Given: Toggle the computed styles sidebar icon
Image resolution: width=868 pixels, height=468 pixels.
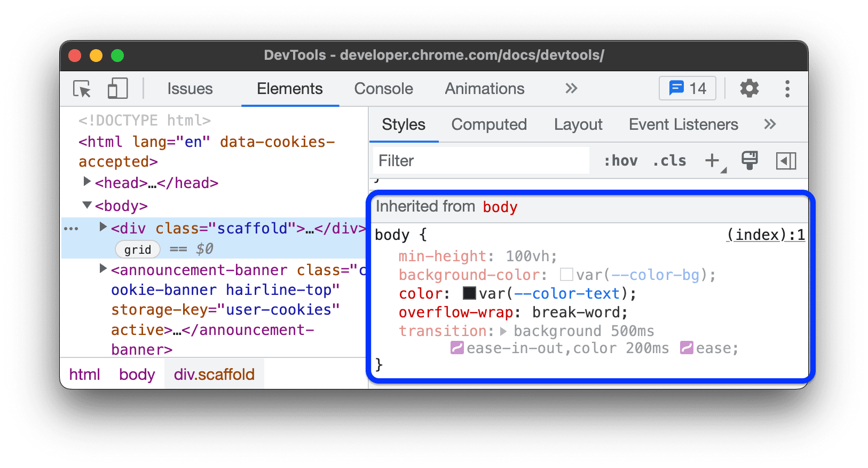Looking at the screenshot, I should click(x=786, y=160).
